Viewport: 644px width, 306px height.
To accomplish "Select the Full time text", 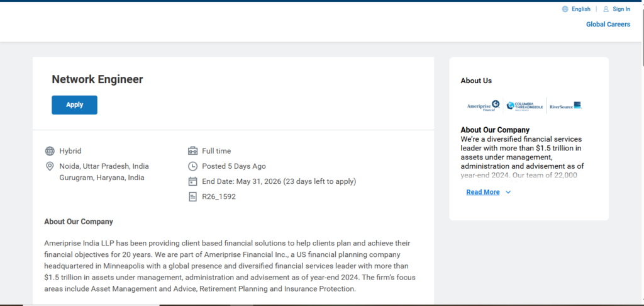I will (x=216, y=151).
